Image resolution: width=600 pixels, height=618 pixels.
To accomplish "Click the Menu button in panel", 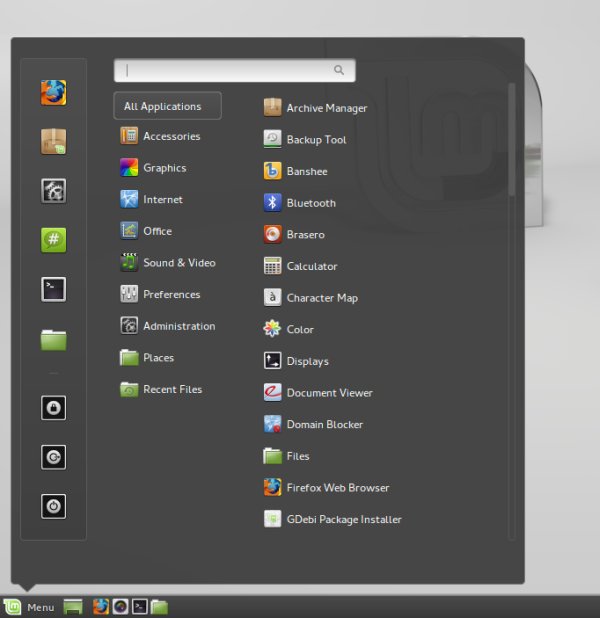I will pos(29,607).
